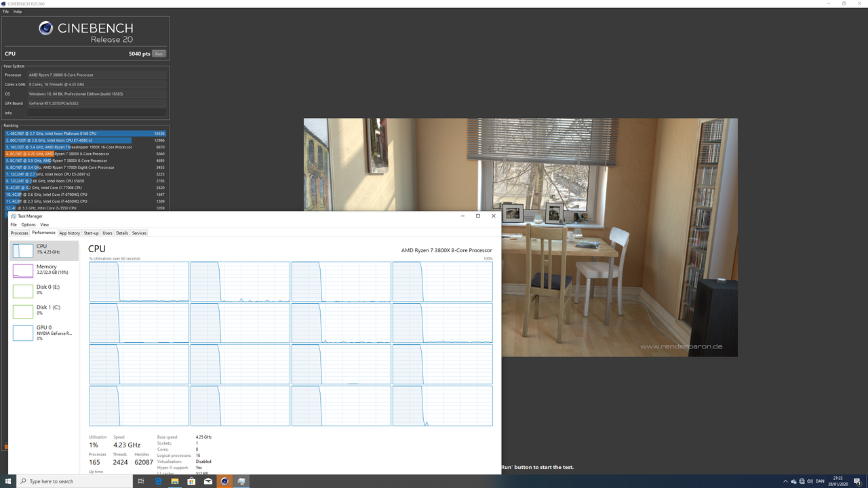Switch to the Users tab

pos(108,233)
